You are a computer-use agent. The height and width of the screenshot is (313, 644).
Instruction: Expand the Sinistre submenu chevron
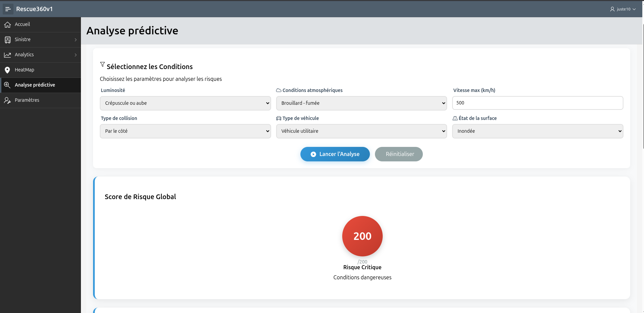[x=76, y=40]
